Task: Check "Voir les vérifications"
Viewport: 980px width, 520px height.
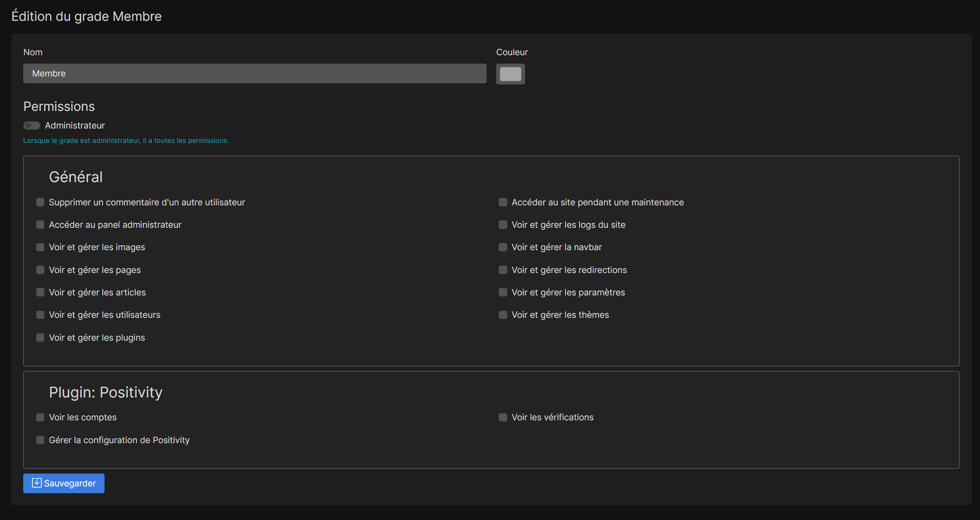Action: tap(503, 417)
